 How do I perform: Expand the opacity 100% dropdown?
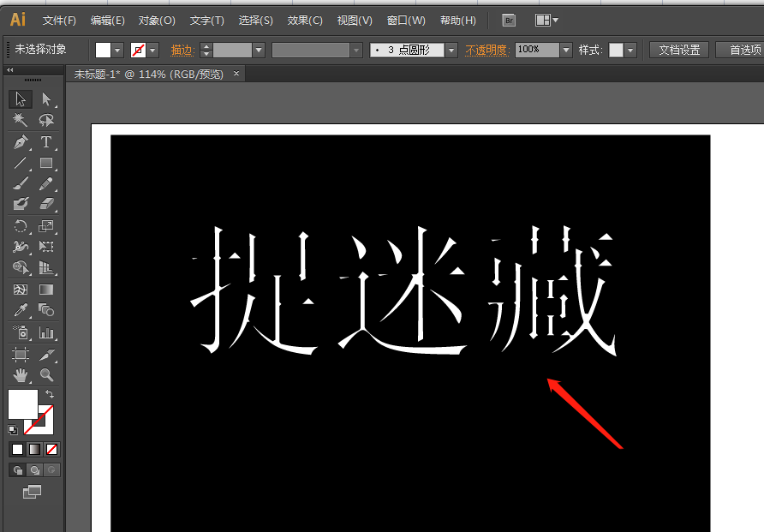(565, 51)
